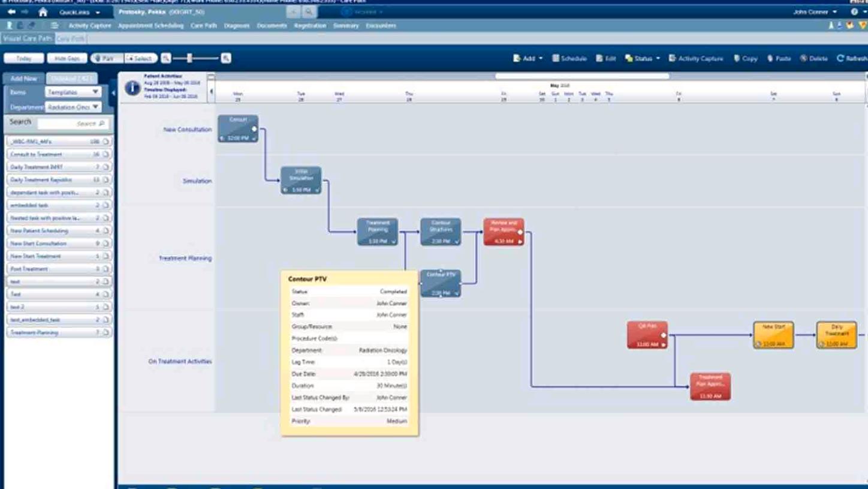
Task: Select the Edit icon in the toolbar
Action: point(607,58)
